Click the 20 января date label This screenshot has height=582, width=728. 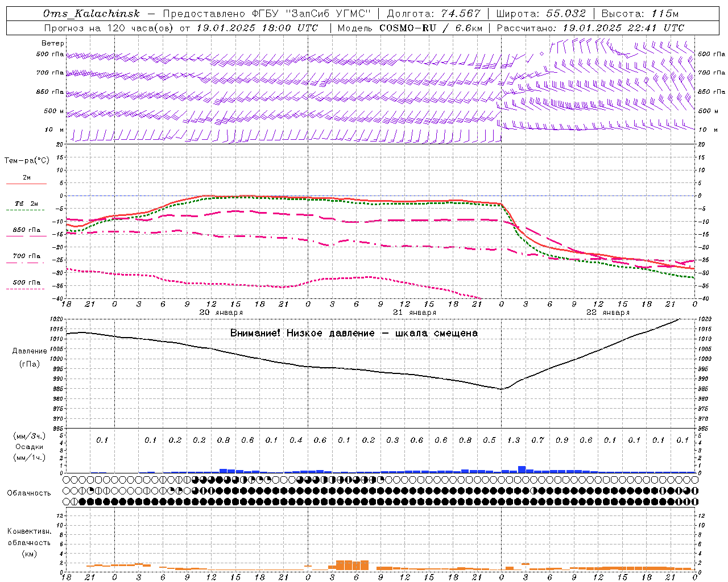[221, 312]
